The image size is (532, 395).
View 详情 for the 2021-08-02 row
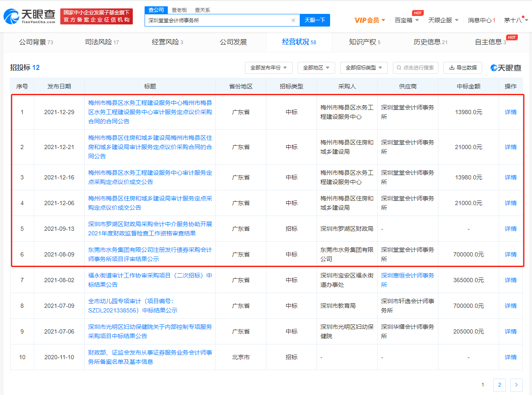coord(511,280)
